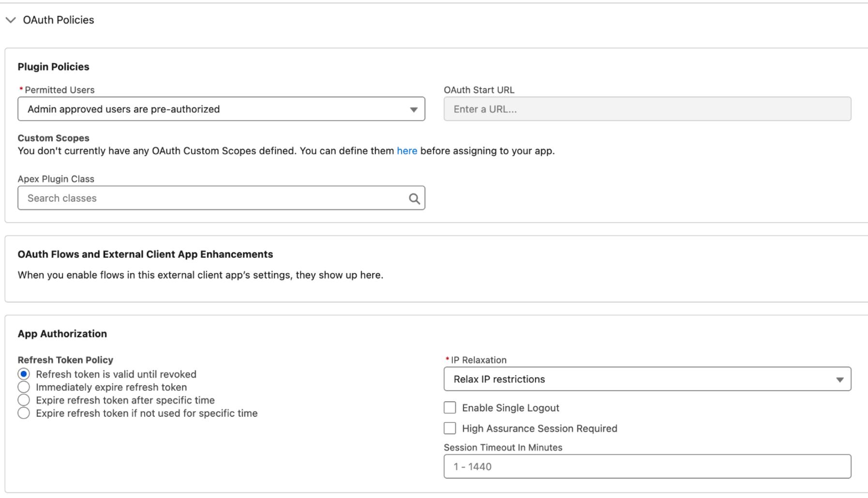
Task: Click the dropdown arrow on IP Relaxation
Action: (841, 379)
